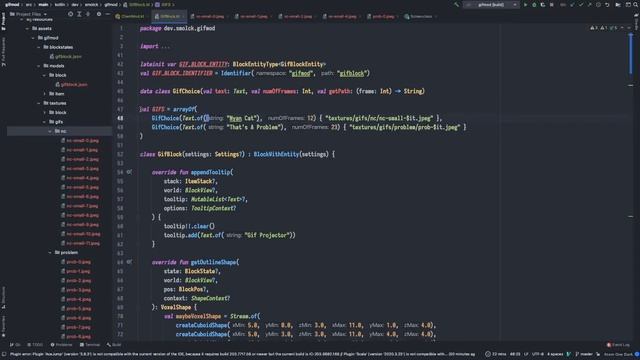Rollback changes with the undo arrow icon
The height and width of the screenshot is (360, 640).
pos(607,4)
